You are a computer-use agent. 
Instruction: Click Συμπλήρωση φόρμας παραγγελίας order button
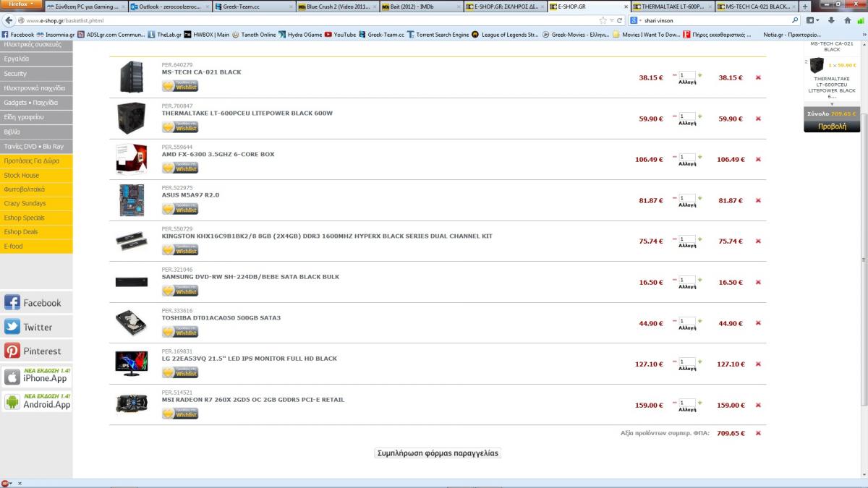coord(438,453)
